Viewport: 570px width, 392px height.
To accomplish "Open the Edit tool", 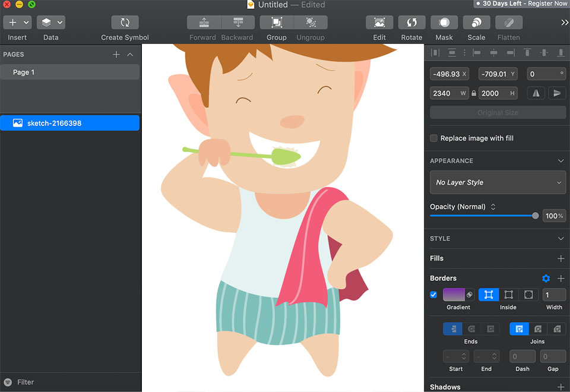I will pos(379,23).
